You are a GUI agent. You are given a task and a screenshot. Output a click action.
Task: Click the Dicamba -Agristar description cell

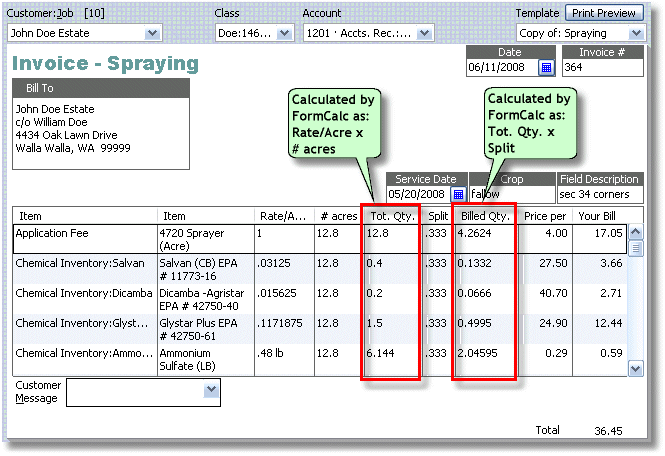point(206,299)
